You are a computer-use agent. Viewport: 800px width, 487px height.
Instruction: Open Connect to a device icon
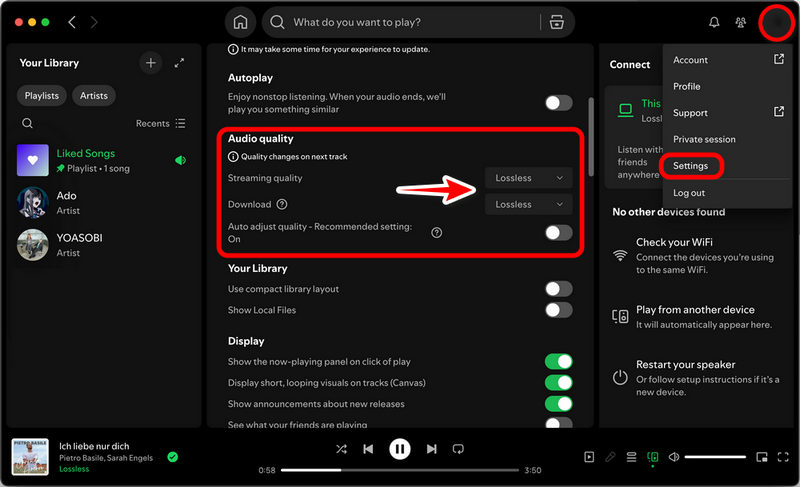[652, 457]
